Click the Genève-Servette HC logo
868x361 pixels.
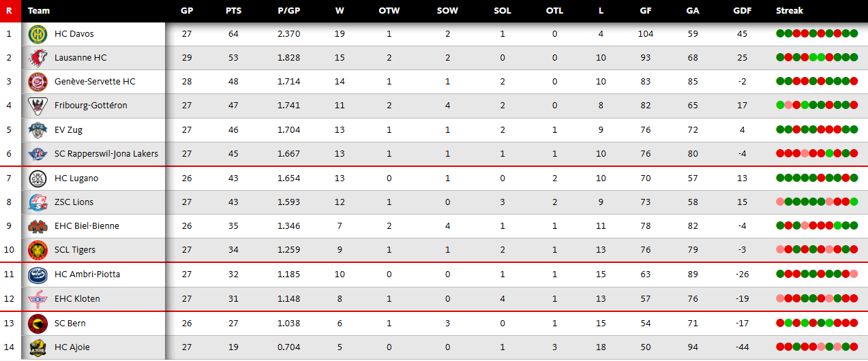(37, 82)
